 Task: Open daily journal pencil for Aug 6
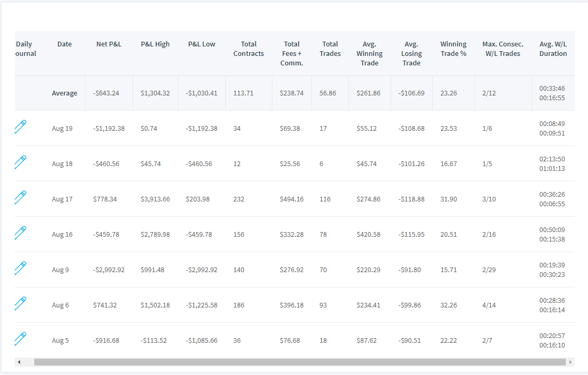(x=21, y=303)
